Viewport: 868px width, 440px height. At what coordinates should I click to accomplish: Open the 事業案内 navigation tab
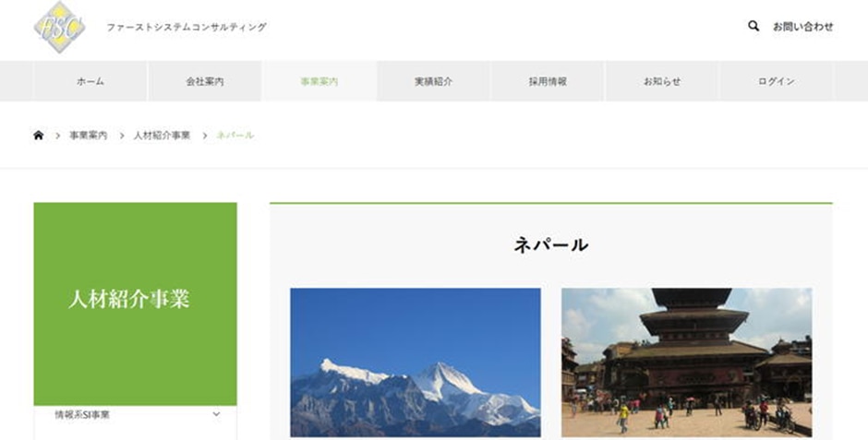[x=319, y=81]
